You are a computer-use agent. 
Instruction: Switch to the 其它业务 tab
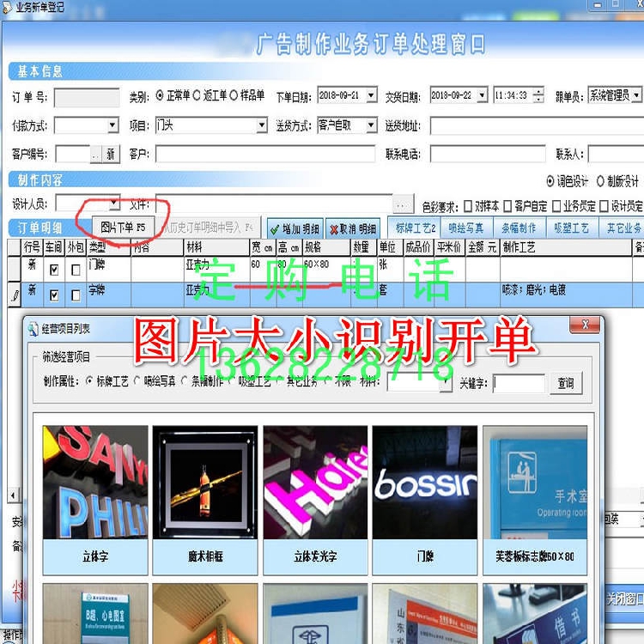coord(623,228)
